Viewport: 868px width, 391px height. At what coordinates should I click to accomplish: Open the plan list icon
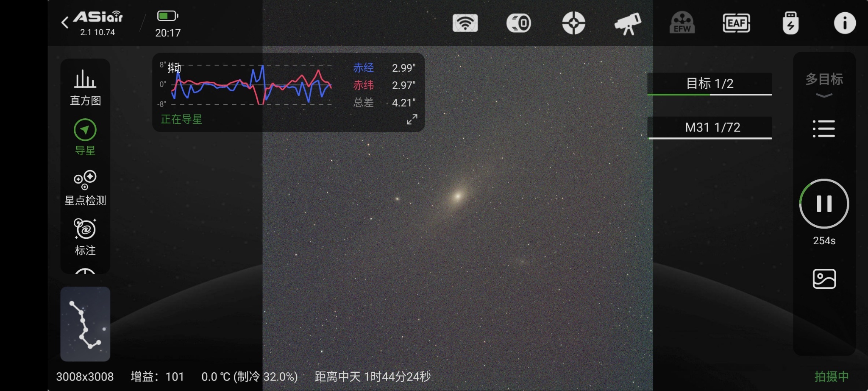(x=824, y=128)
